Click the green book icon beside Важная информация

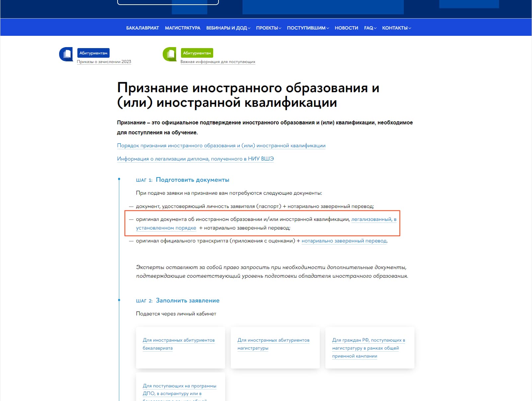coord(170,54)
